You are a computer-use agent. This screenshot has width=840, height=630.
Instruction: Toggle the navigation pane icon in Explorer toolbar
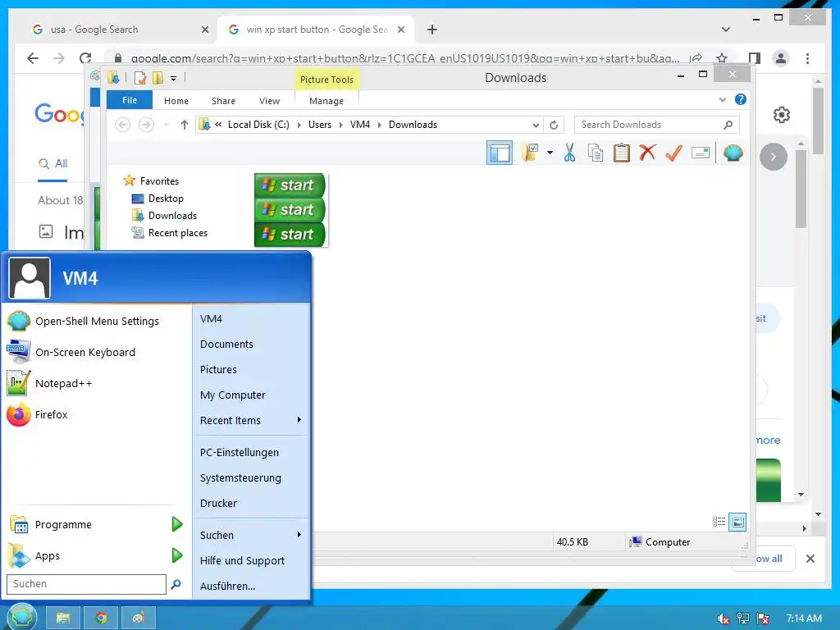tap(500, 153)
